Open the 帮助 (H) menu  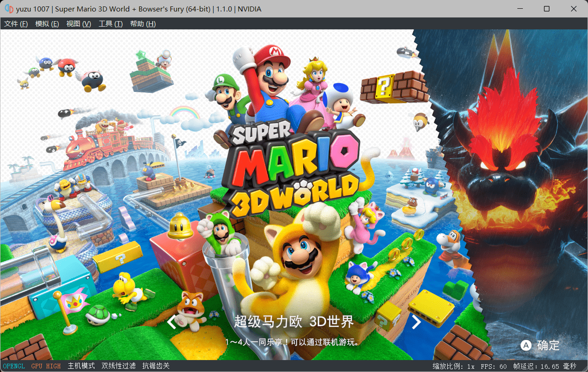(x=143, y=24)
